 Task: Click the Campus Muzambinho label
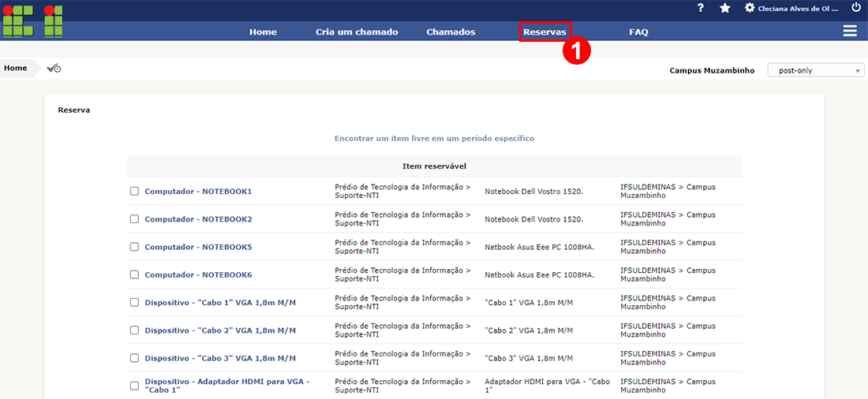712,70
